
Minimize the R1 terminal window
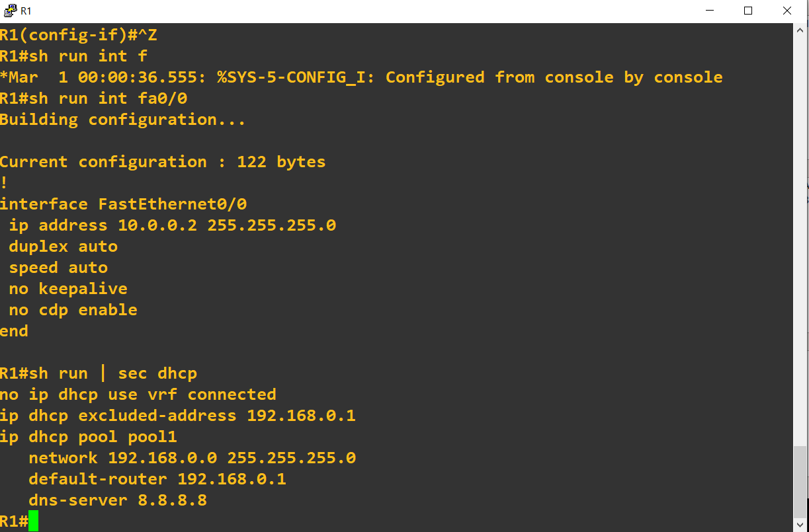pyautogui.click(x=709, y=10)
